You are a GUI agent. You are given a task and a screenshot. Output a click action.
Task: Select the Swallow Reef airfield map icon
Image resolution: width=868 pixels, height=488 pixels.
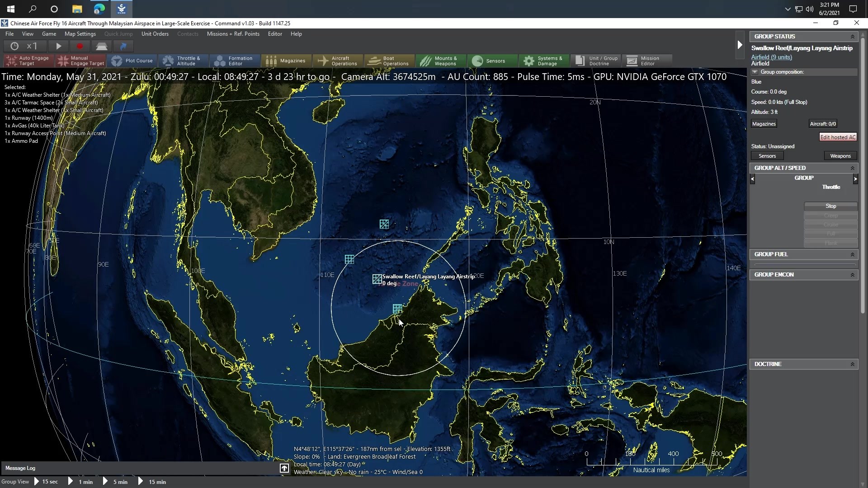tap(377, 279)
